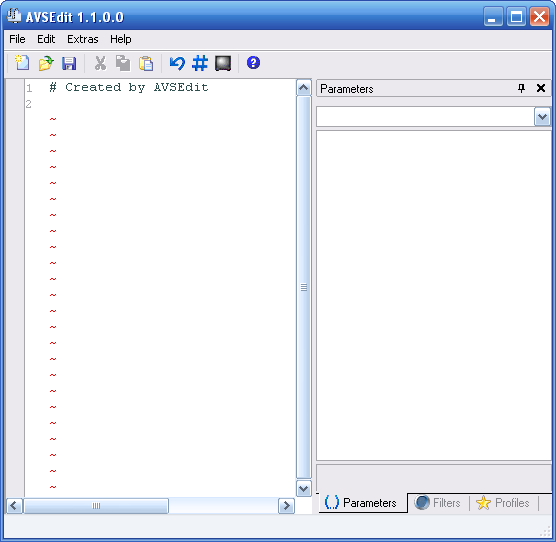The height and width of the screenshot is (542, 556).
Task: Click the '# Created by AVSEdit' comment line
Action: coord(129,87)
